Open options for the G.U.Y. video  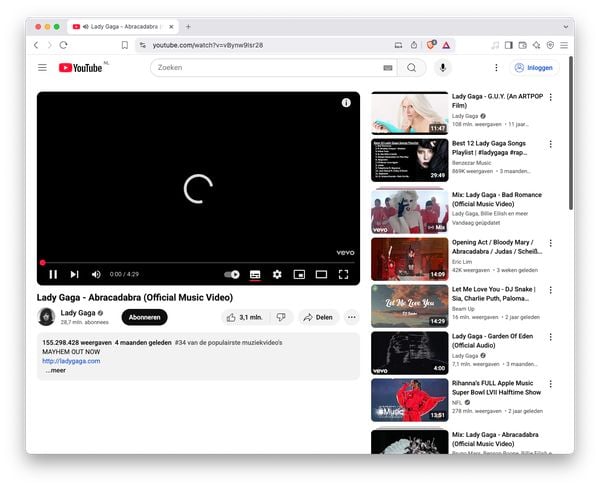tap(551, 97)
